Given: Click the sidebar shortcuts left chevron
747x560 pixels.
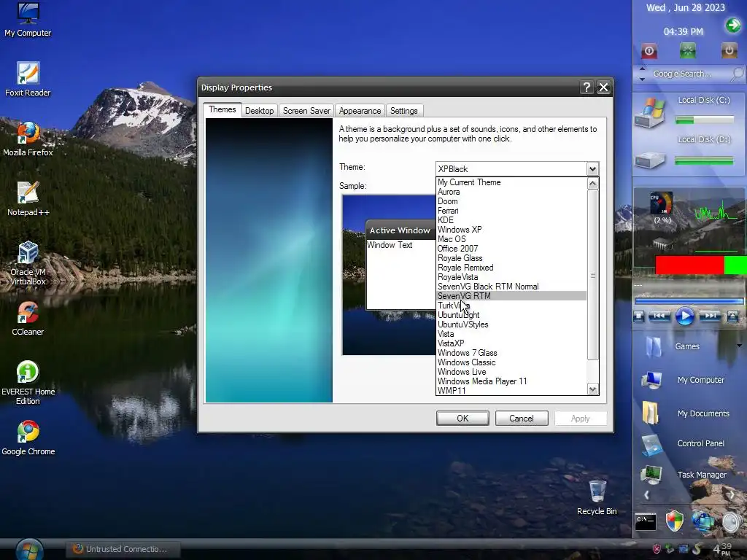Looking at the screenshot, I should [x=646, y=495].
